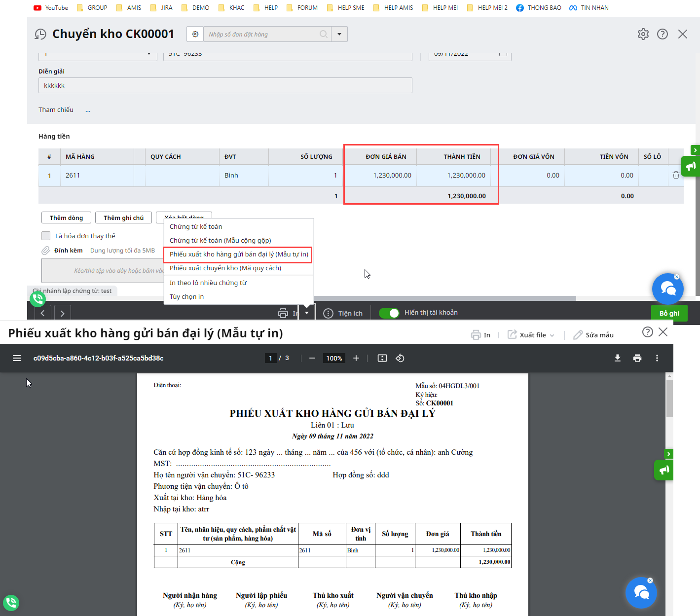Click Thêm ghi chú button
The width and height of the screenshot is (700, 616).
(x=124, y=217)
